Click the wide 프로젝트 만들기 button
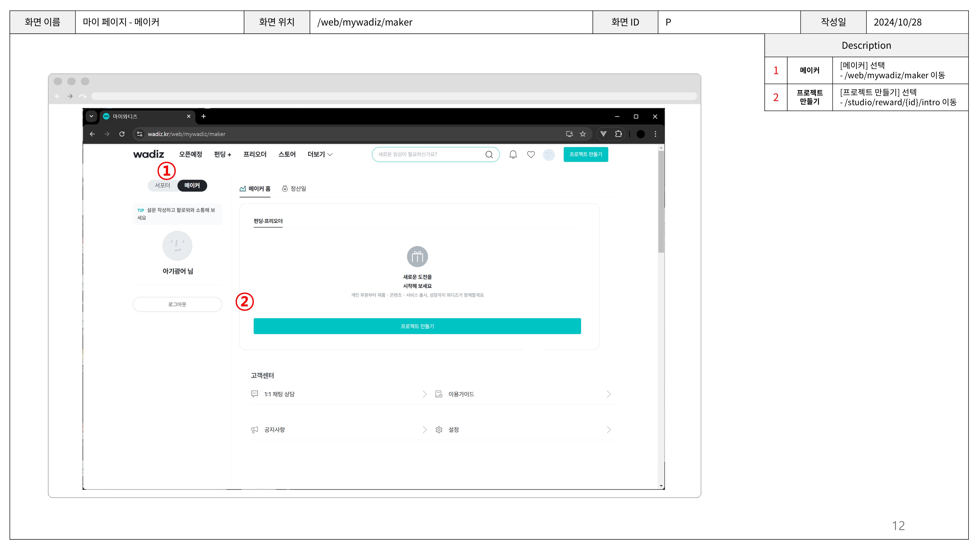980x551 pixels. (417, 326)
